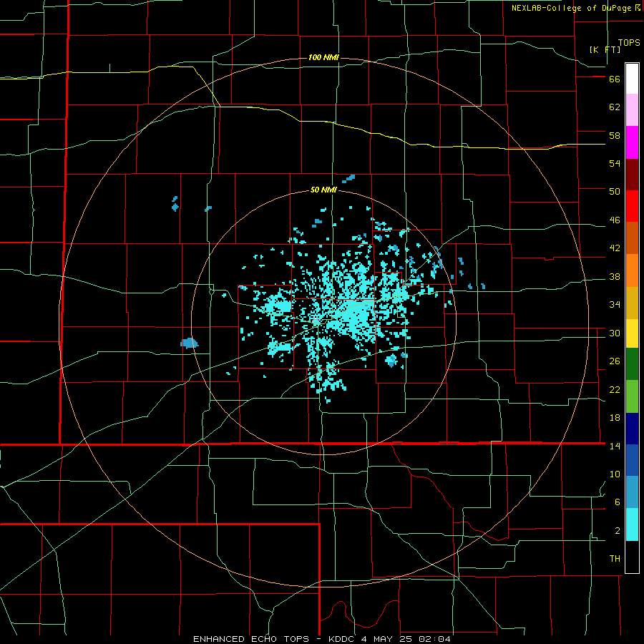Click the 66 value on the scale
The image size is (644, 644).
(615, 79)
